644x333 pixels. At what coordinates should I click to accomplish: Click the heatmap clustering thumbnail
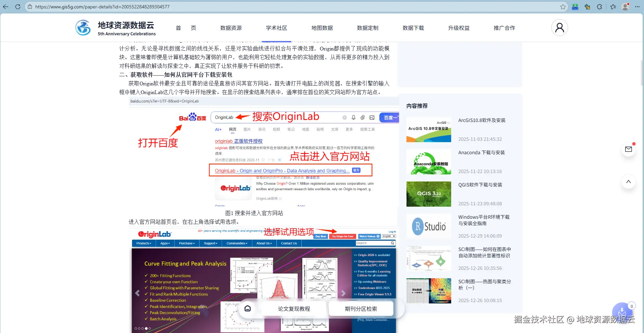pos(429,291)
